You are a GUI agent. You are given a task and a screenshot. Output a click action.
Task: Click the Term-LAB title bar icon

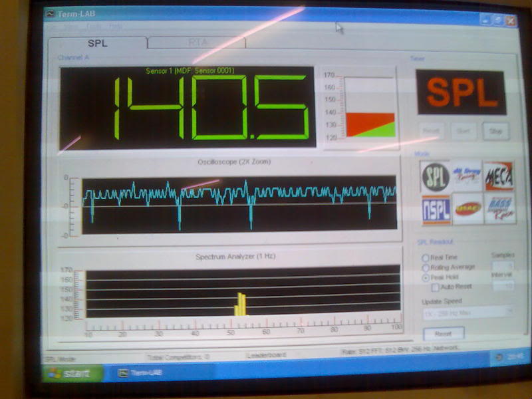tap(50, 13)
